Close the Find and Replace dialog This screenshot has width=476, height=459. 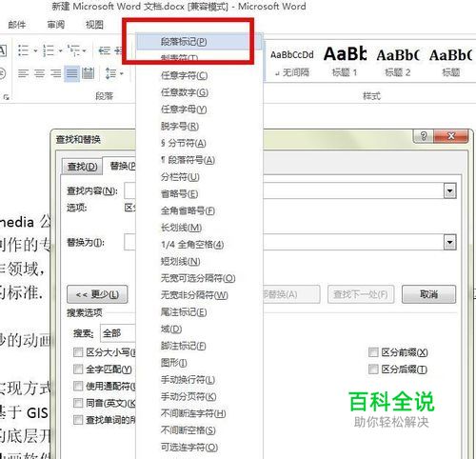click(451, 136)
